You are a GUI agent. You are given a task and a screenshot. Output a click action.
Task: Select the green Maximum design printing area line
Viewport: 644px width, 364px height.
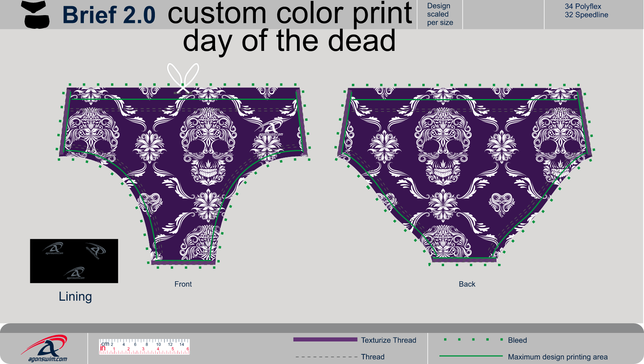point(471,356)
